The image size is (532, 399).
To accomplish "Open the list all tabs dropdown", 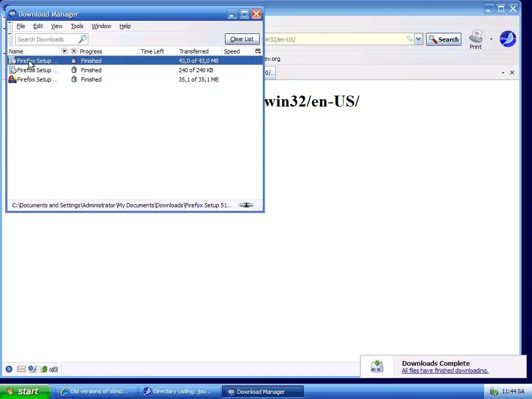I will coord(503,73).
